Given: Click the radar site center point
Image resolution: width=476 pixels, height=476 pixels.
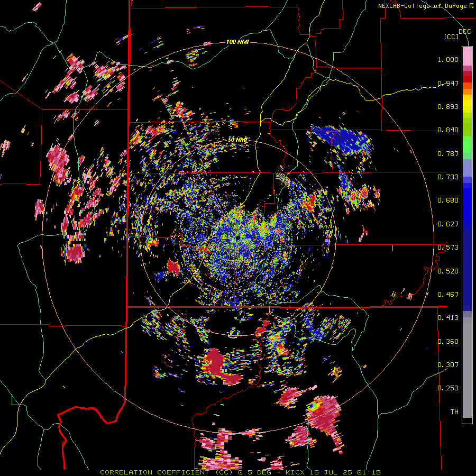Looking at the screenshot, I should tap(237, 237).
